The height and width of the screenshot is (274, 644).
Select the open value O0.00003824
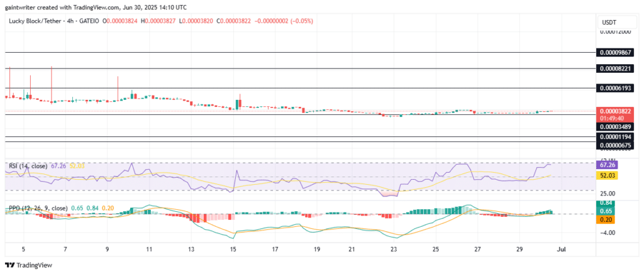point(120,21)
